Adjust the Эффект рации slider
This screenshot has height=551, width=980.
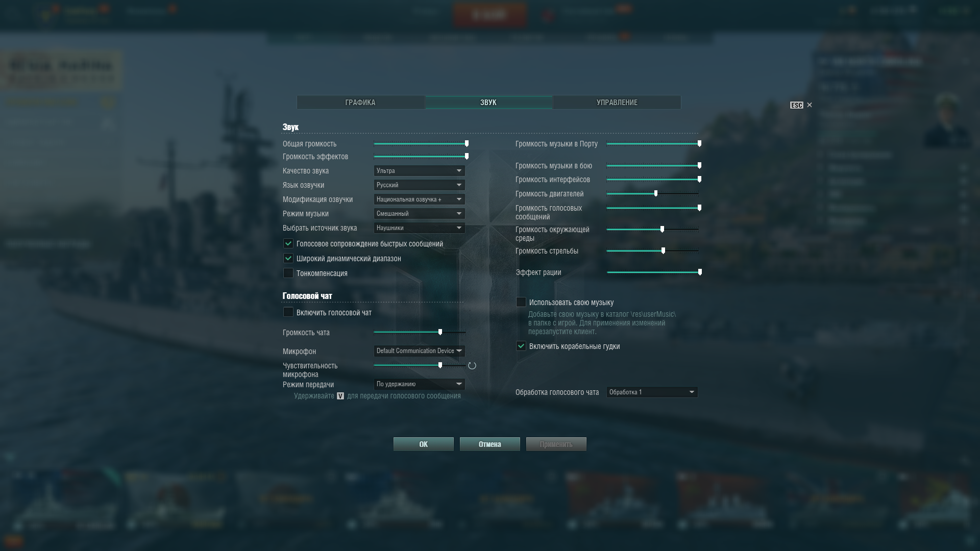(654, 272)
